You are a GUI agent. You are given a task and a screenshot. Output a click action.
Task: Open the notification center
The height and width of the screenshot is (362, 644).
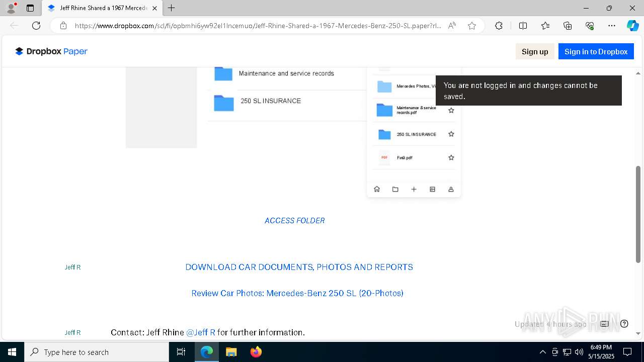click(627, 352)
